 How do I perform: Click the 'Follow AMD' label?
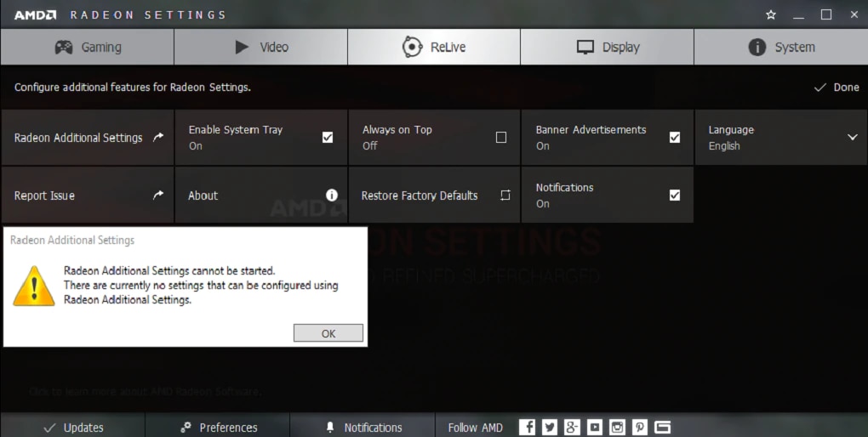[475, 428]
